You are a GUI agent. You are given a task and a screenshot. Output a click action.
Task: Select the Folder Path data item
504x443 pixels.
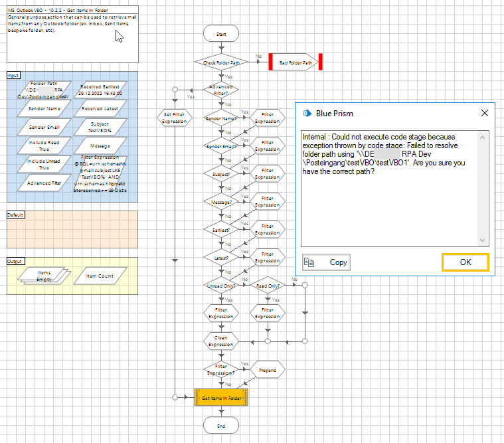(44, 90)
